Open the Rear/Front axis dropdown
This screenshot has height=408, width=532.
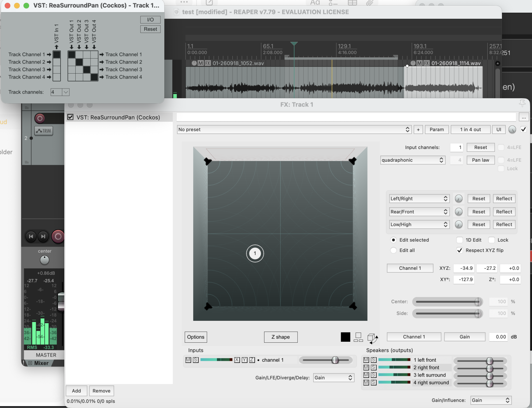point(419,212)
